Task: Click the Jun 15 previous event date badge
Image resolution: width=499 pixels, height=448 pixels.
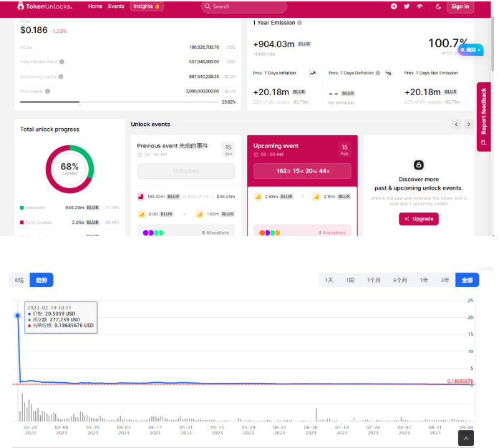Action: 228,150
